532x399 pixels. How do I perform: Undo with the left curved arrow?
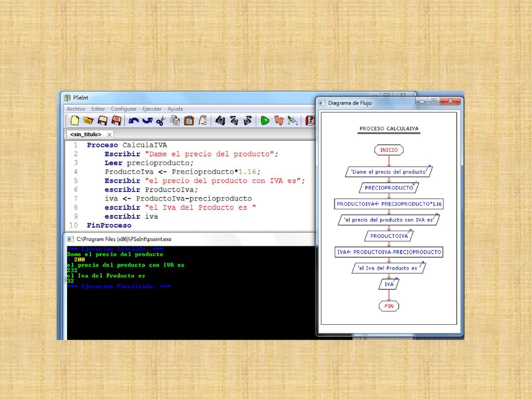pos(134,121)
